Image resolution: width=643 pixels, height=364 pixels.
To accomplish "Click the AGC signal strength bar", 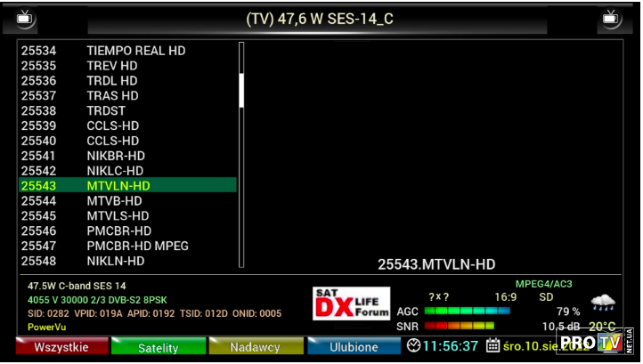I will [x=468, y=311].
